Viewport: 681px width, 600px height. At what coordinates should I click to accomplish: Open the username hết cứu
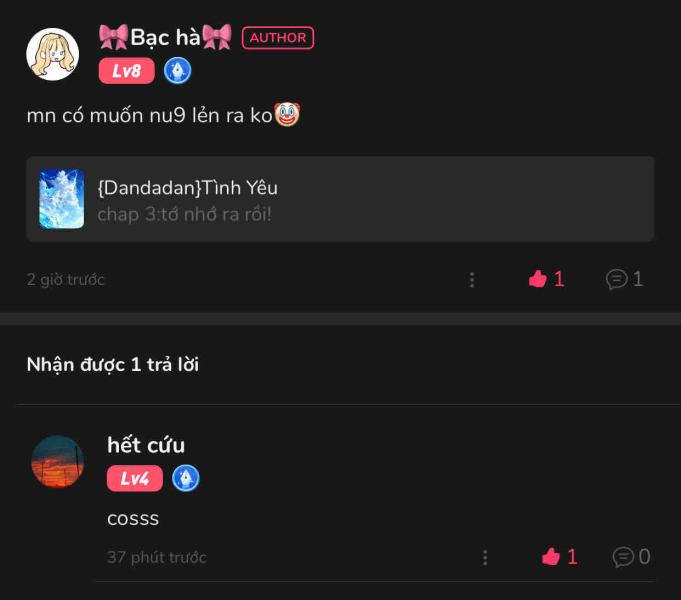(146, 445)
